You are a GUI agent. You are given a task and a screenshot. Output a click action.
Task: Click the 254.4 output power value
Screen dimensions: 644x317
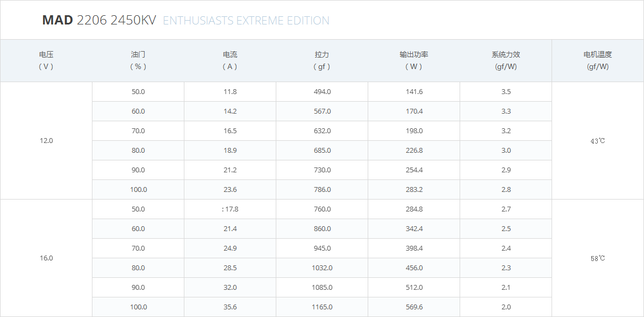point(414,170)
